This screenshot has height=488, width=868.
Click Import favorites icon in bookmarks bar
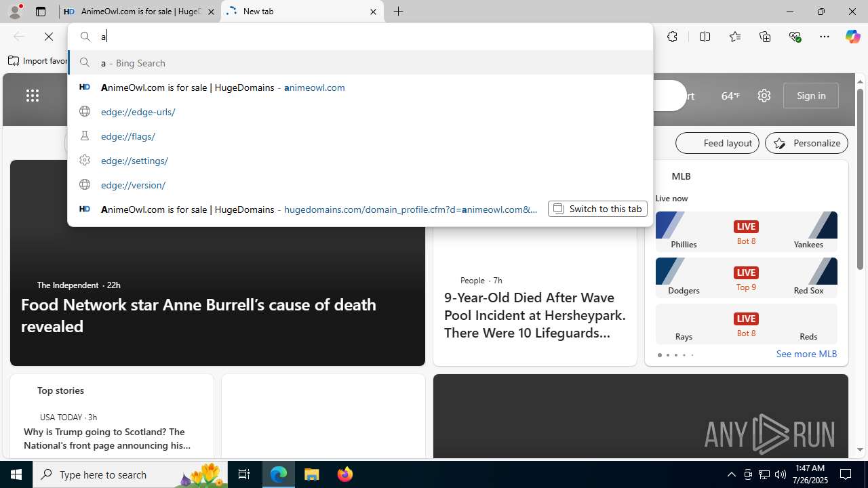click(x=14, y=61)
